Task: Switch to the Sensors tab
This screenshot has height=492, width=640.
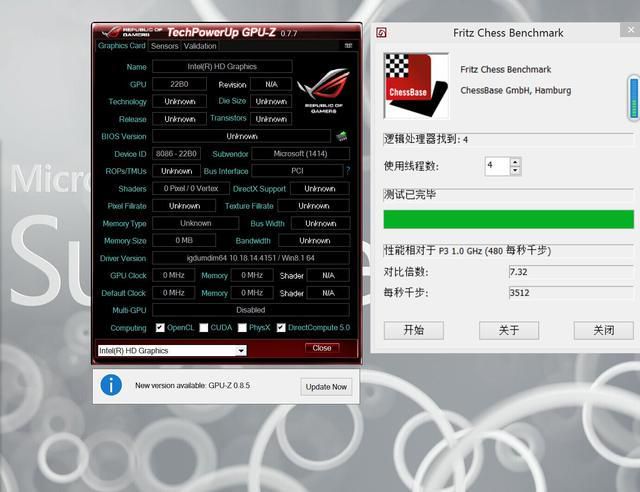Action: coord(164,46)
